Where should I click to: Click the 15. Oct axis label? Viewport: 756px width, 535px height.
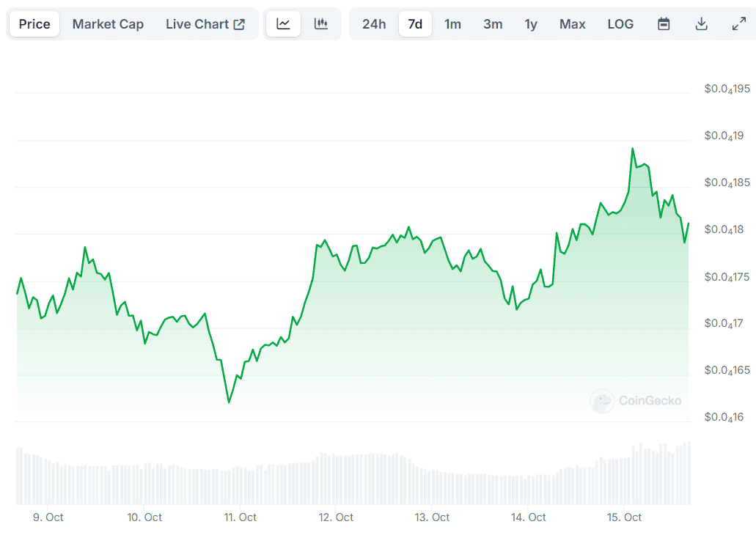pos(624,517)
